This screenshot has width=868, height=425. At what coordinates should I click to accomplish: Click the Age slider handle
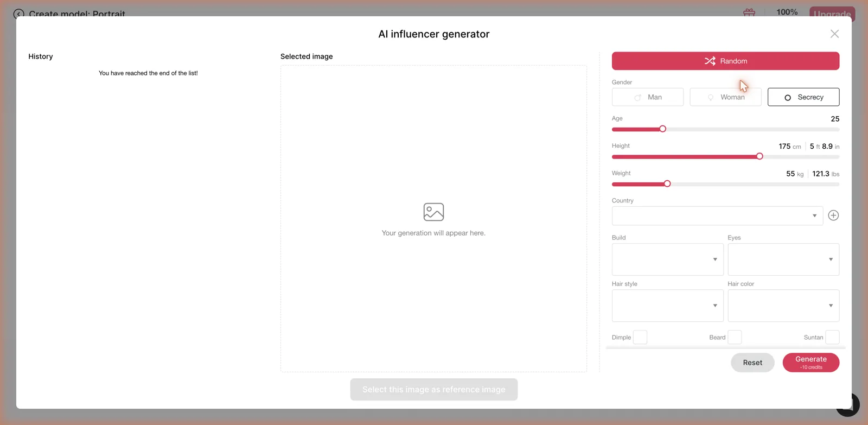tap(662, 129)
